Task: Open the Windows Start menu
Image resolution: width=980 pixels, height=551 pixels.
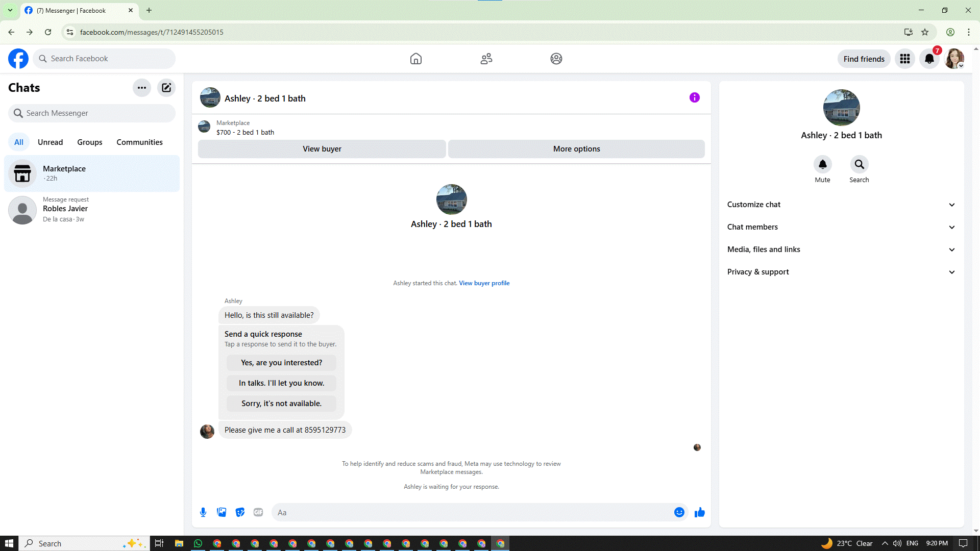Action: [x=9, y=543]
